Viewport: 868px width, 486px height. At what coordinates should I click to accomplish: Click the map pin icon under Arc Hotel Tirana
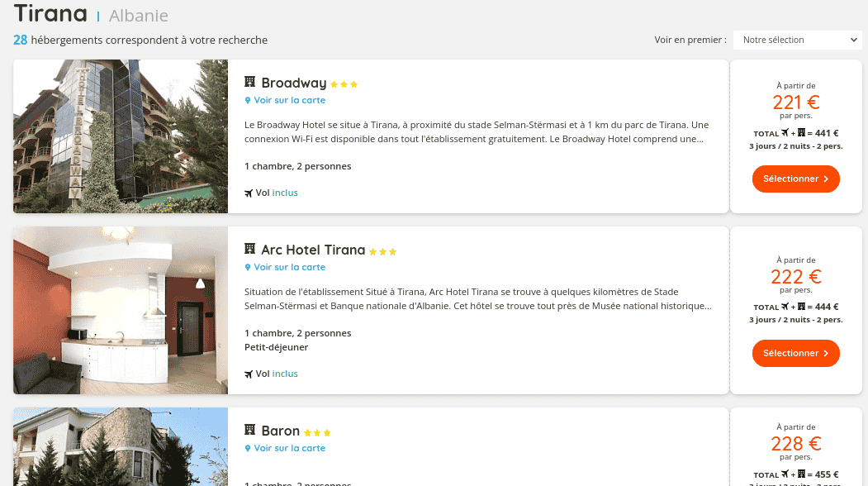[248, 268]
